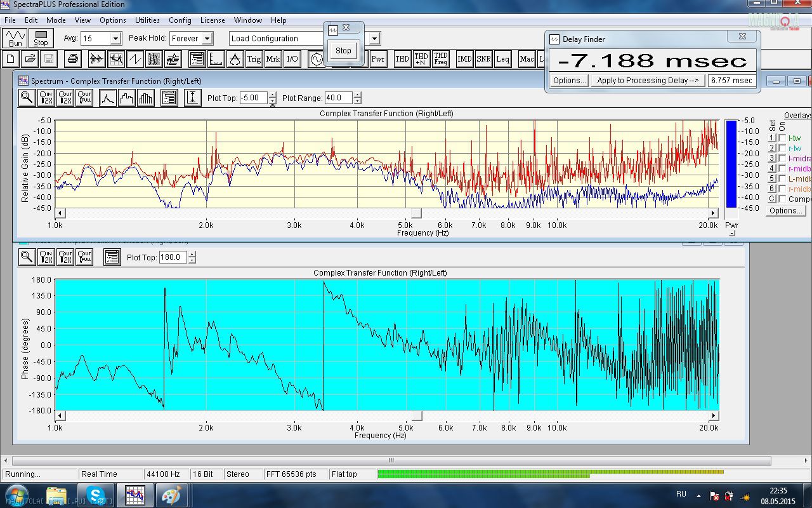Toggle overlay 6 r-midb checkbox
This screenshot has width=812, height=508.
782,189
